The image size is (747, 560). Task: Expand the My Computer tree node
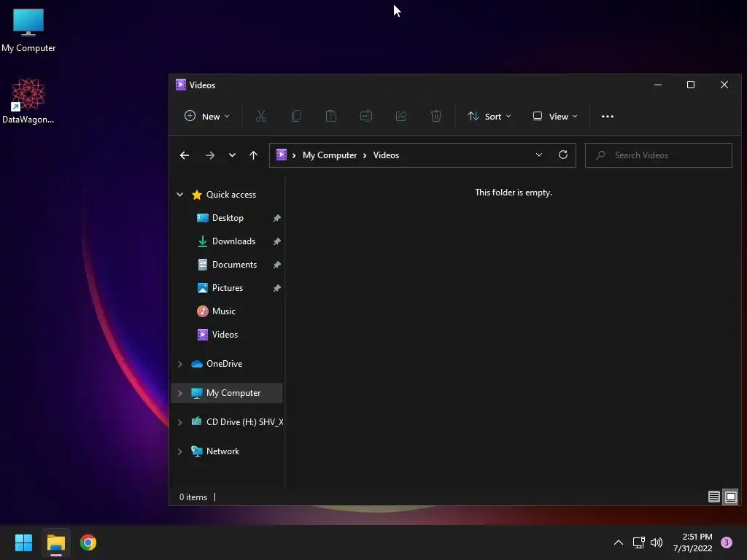[180, 393]
